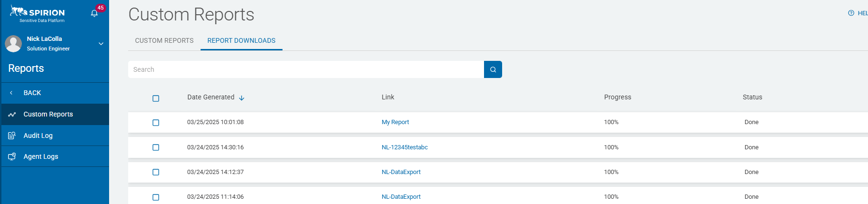Toggle the select-all header checkbox
The image size is (868, 204).
[156, 98]
